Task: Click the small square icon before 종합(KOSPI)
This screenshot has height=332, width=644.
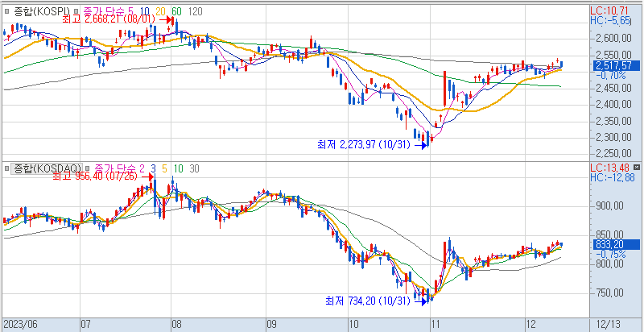Action: (x=6, y=11)
